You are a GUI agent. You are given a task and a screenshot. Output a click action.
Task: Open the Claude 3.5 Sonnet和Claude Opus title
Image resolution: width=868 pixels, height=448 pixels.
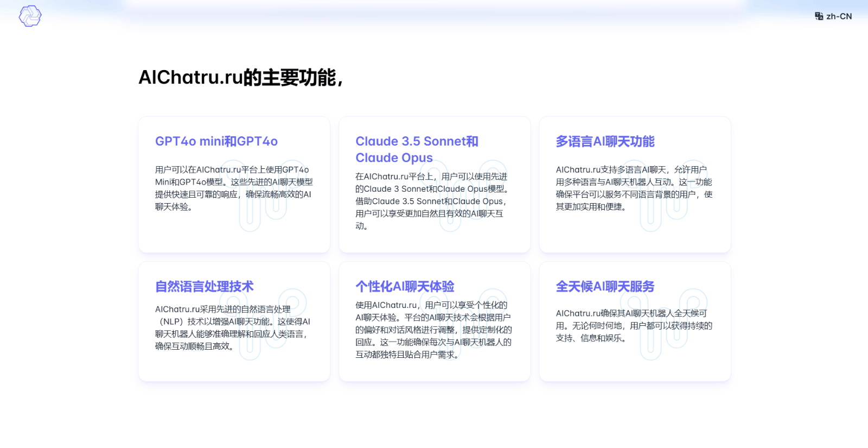[417, 149]
